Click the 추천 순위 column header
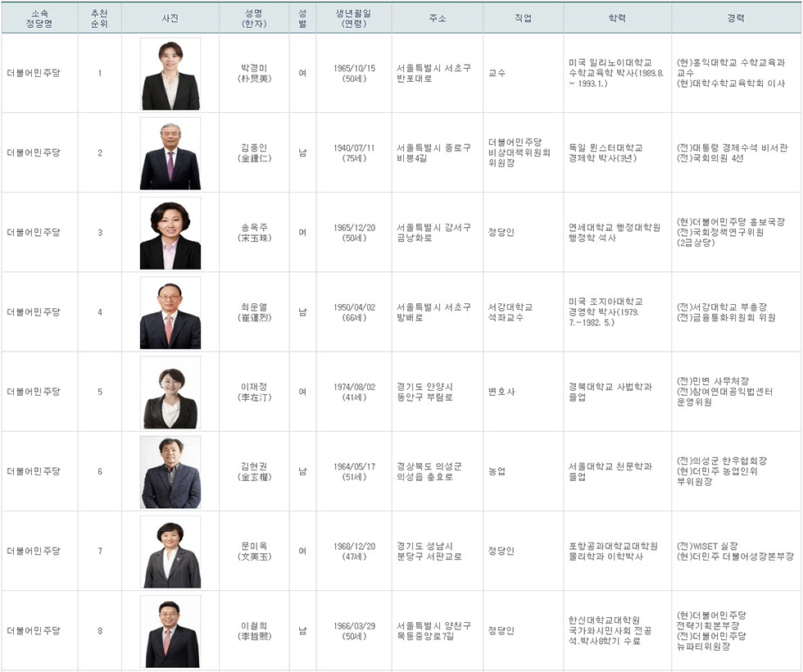803x672 pixels. [99, 18]
